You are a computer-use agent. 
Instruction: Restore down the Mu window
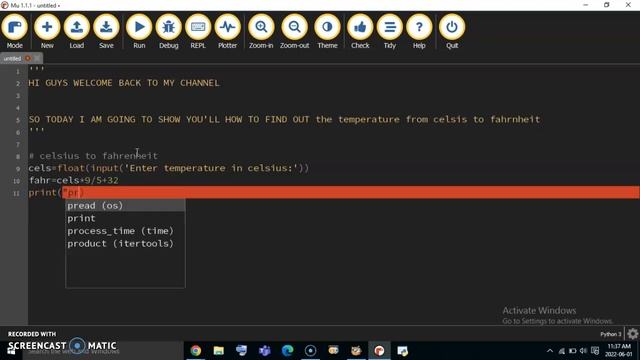pyautogui.click(x=607, y=5)
